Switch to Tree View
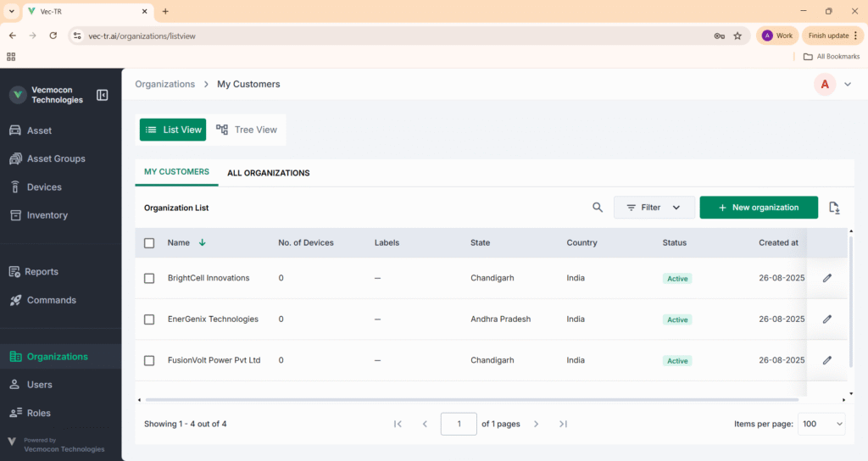The image size is (868, 461). point(247,130)
